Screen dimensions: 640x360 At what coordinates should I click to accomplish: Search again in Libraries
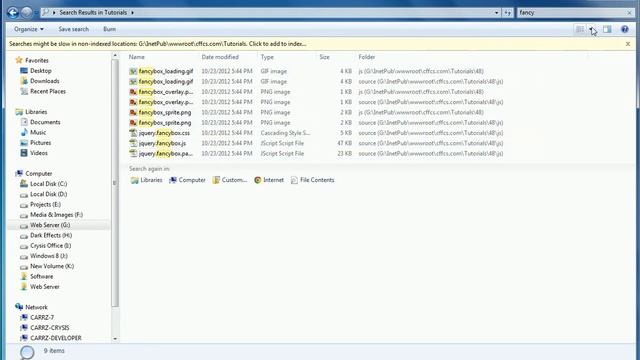[146, 180]
